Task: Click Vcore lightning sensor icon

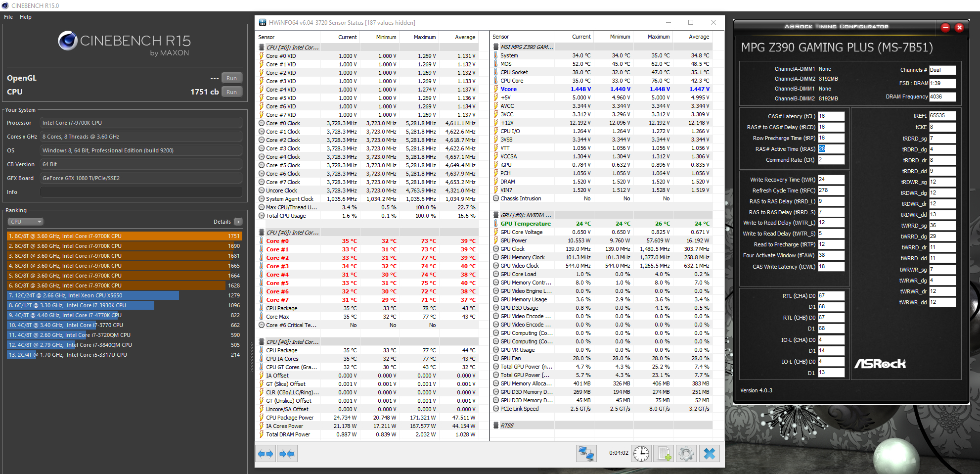Action: pyautogui.click(x=496, y=89)
